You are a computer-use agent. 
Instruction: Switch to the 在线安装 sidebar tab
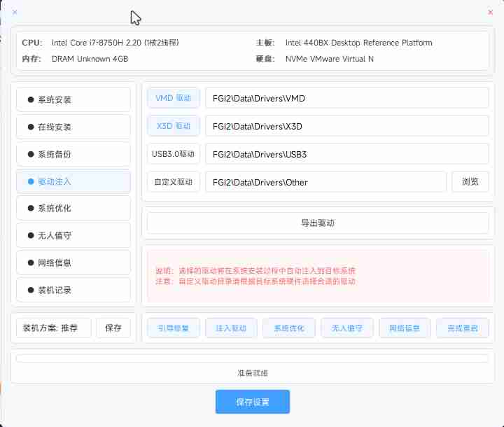pos(73,127)
